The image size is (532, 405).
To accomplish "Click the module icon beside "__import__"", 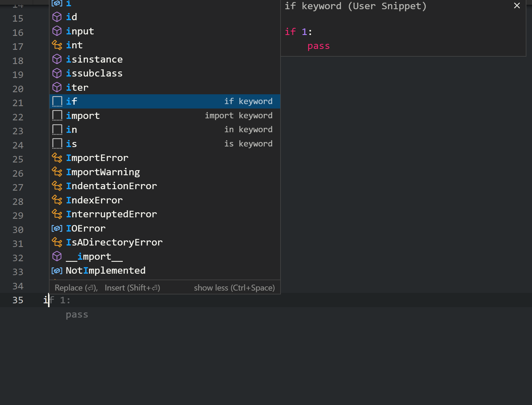I will point(57,256).
